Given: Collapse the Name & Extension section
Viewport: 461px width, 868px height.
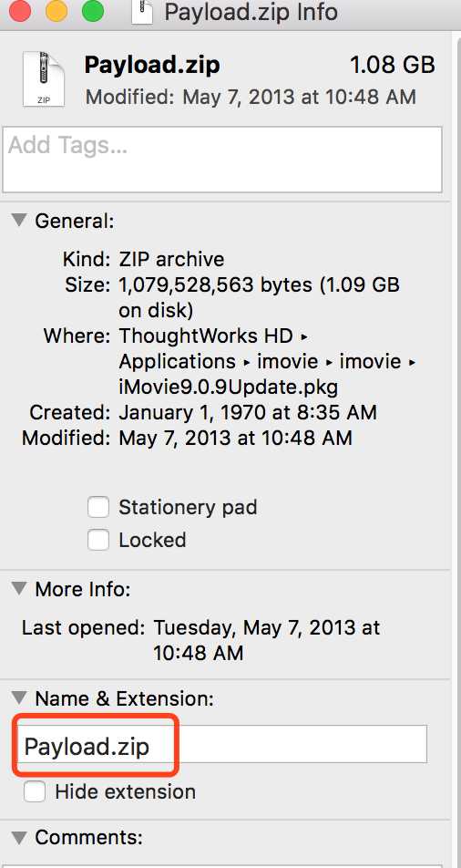Looking at the screenshot, I should tap(19, 698).
